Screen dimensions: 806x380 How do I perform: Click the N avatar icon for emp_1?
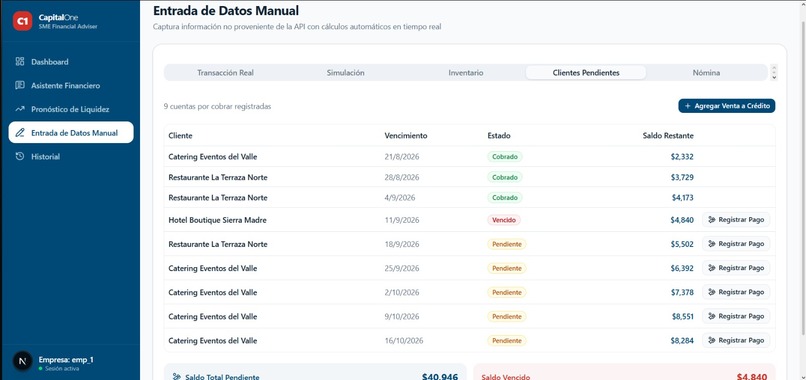coord(22,361)
